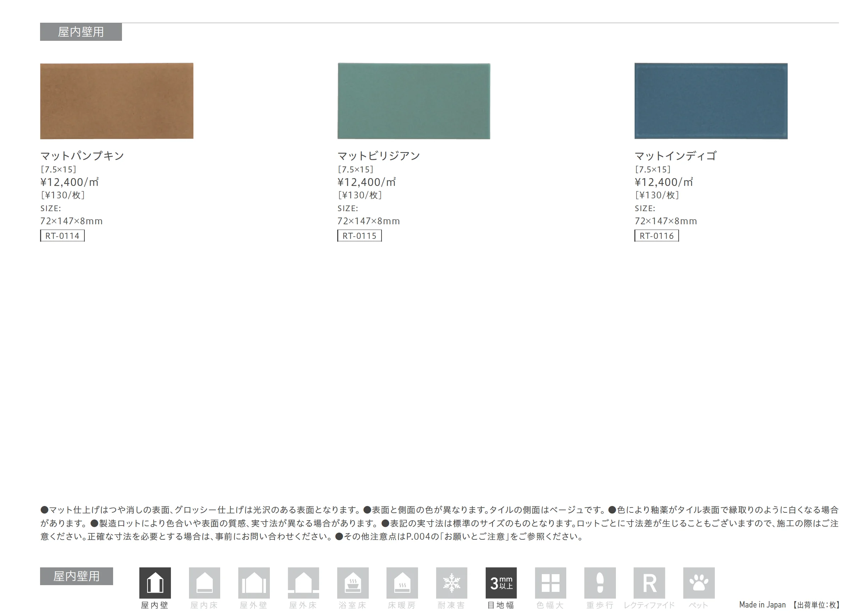Click 72×147×8mm size under マットインディゴ
868x616 pixels.
(x=666, y=221)
